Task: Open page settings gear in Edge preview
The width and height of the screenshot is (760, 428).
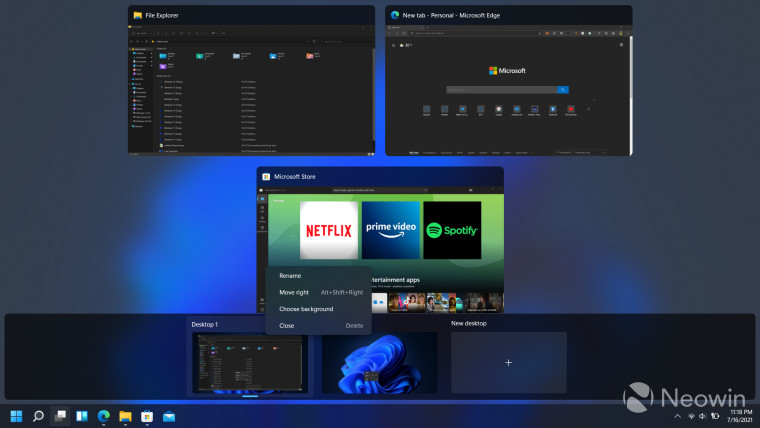Action: click(x=621, y=45)
